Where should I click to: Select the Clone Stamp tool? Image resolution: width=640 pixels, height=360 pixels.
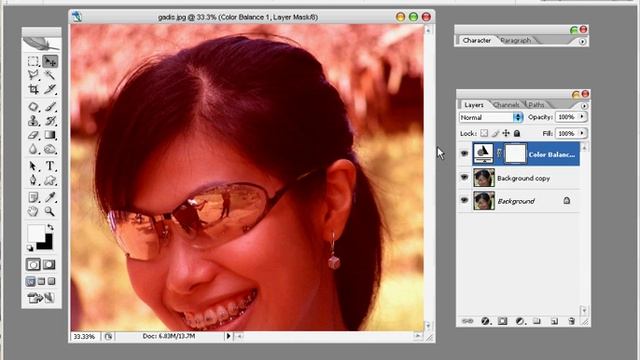pos(33,121)
